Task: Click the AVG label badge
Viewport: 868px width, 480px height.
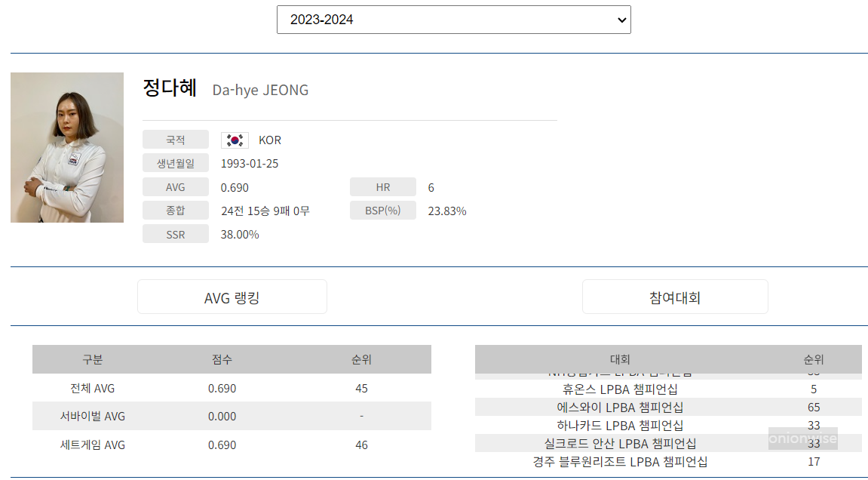Action: (x=176, y=186)
